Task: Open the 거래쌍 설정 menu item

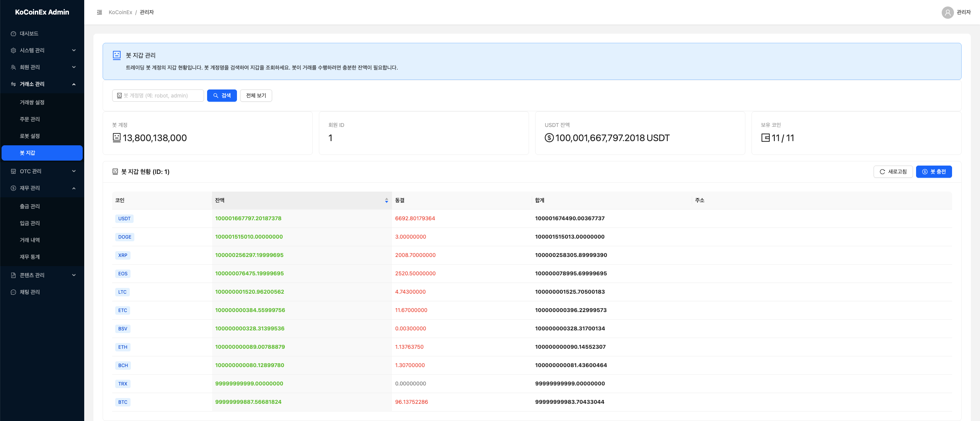Action: (x=42, y=102)
